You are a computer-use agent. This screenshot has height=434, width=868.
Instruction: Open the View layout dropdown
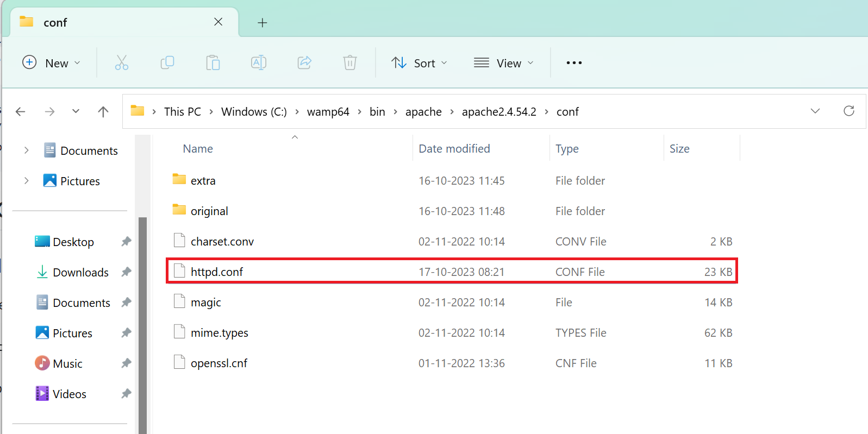(504, 63)
